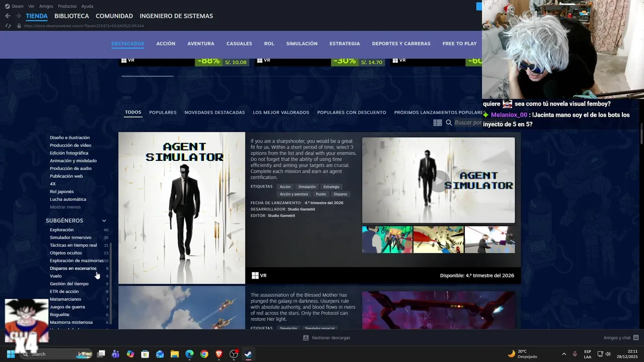Open the Ayuda menu
644x362 pixels.
point(88,6)
